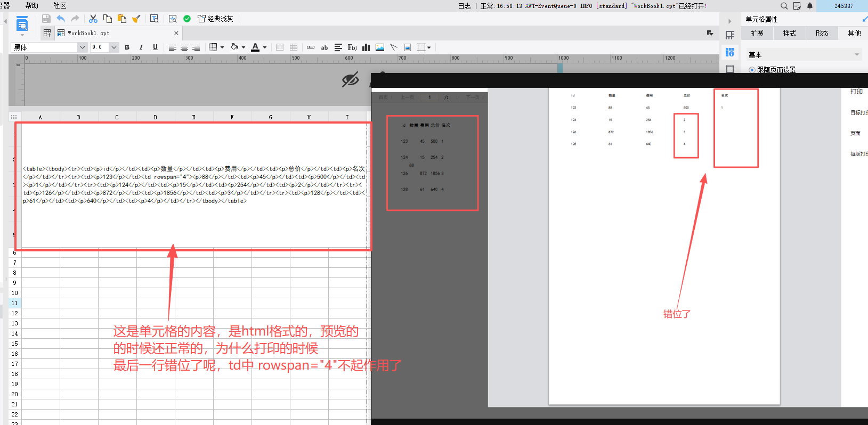Click the 经典浅灰 theme button
The height and width of the screenshot is (425, 868).
(216, 19)
